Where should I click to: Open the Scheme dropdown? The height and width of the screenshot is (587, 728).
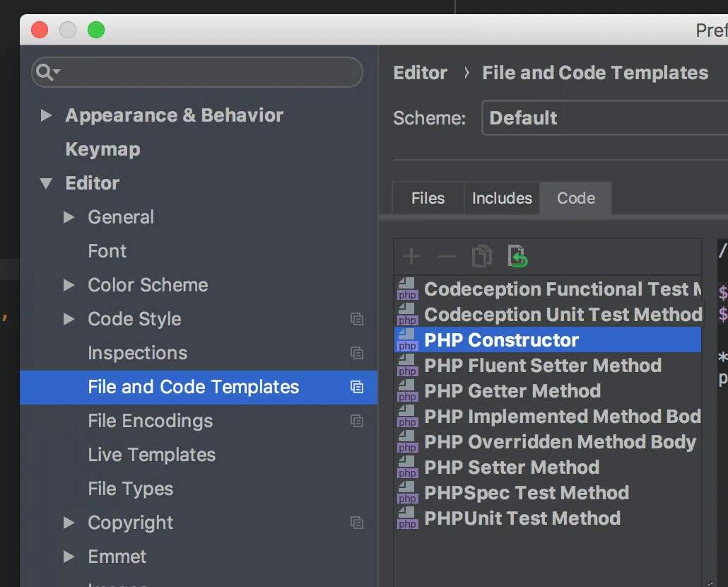[604, 118]
